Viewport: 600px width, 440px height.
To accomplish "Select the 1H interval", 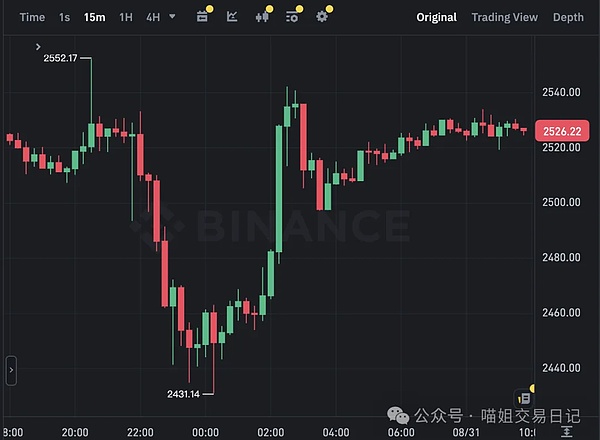I will 126,17.
